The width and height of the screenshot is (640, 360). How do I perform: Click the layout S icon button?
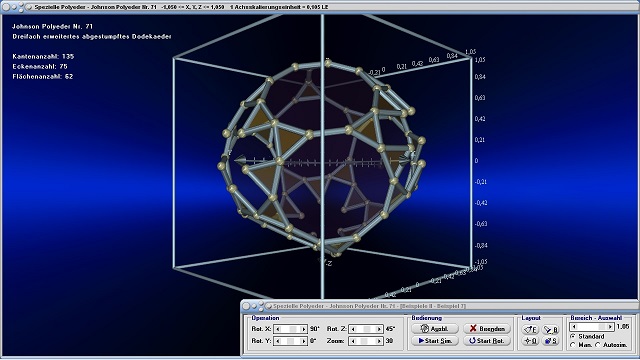tap(551, 341)
